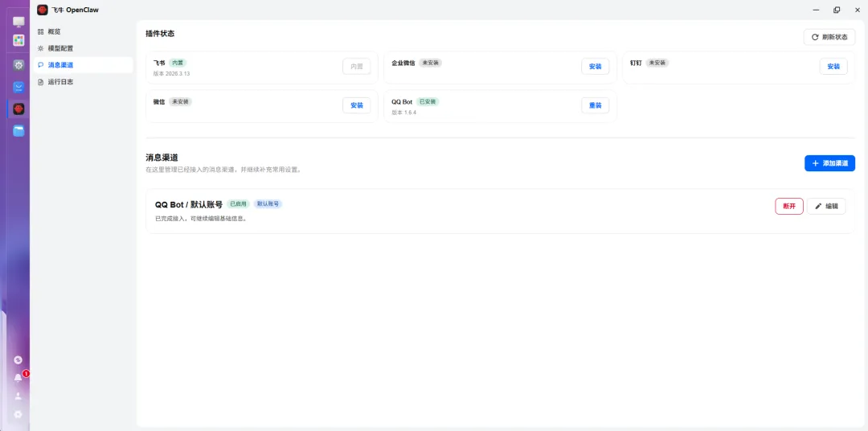868x431 pixels.
Task: Click the desktop monitor icon in dock
Action: [x=18, y=23]
